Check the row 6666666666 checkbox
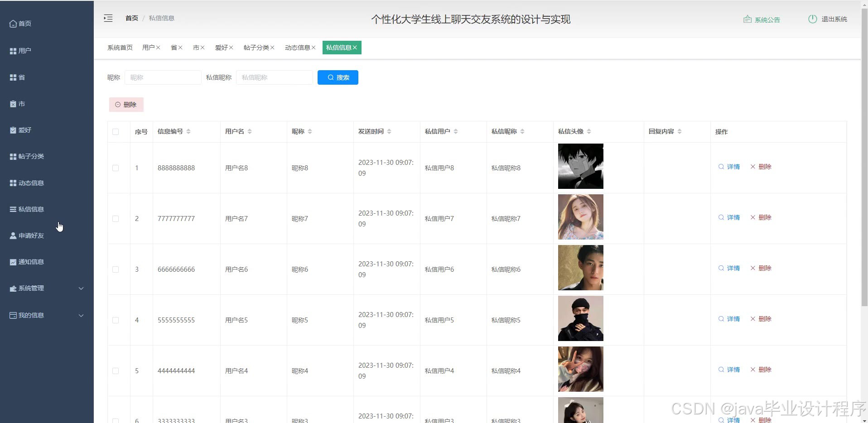This screenshot has width=868, height=423. tap(116, 269)
